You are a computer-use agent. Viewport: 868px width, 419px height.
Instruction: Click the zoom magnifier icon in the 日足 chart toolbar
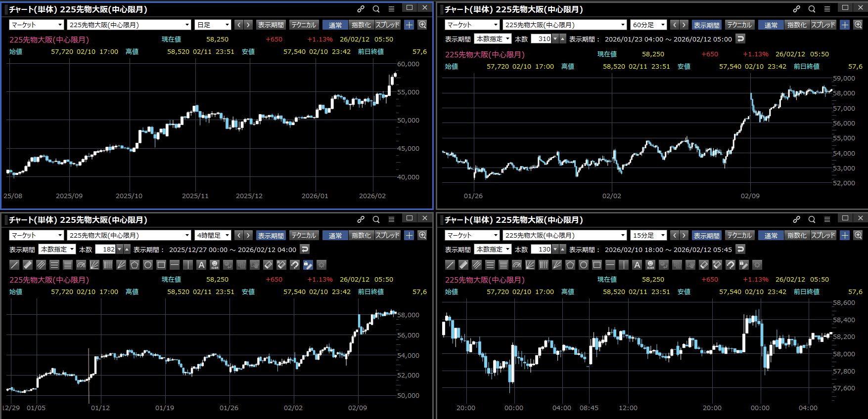tap(422, 25)
